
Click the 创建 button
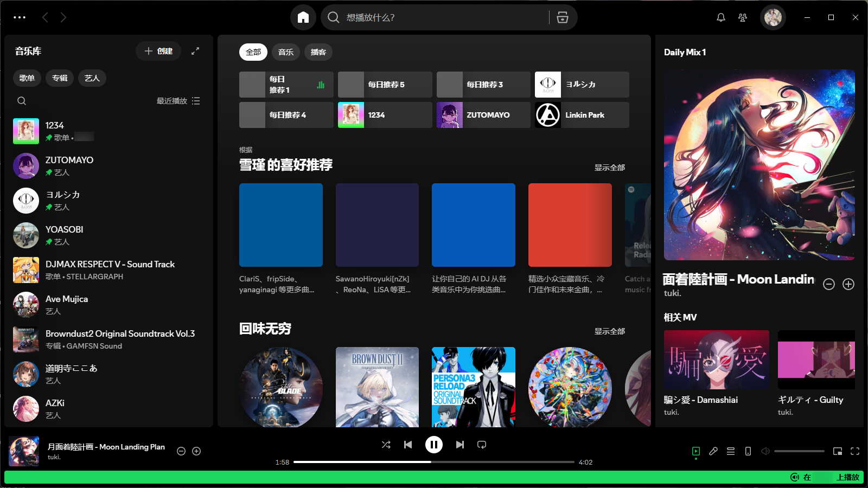tap(158, 51)
